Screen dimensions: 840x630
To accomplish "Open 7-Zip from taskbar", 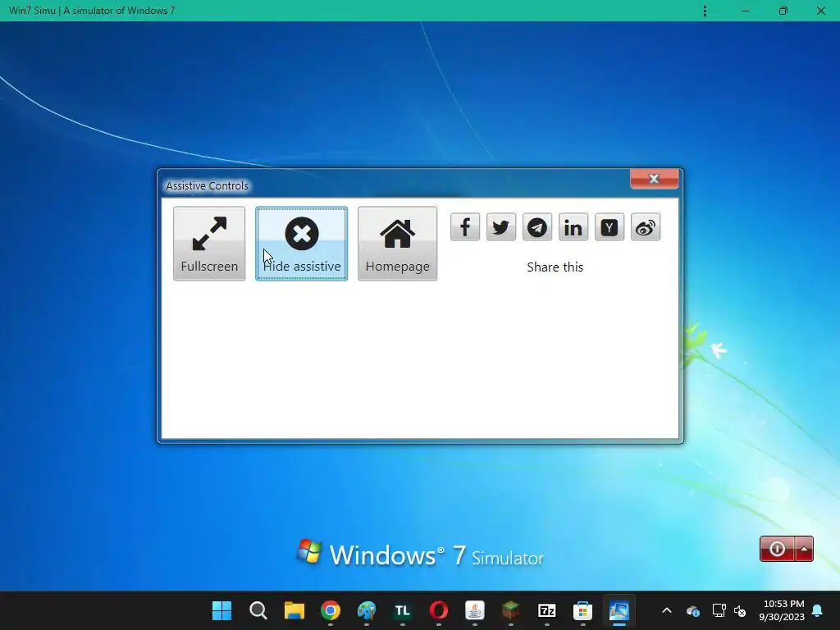I will tap(547, 610).
